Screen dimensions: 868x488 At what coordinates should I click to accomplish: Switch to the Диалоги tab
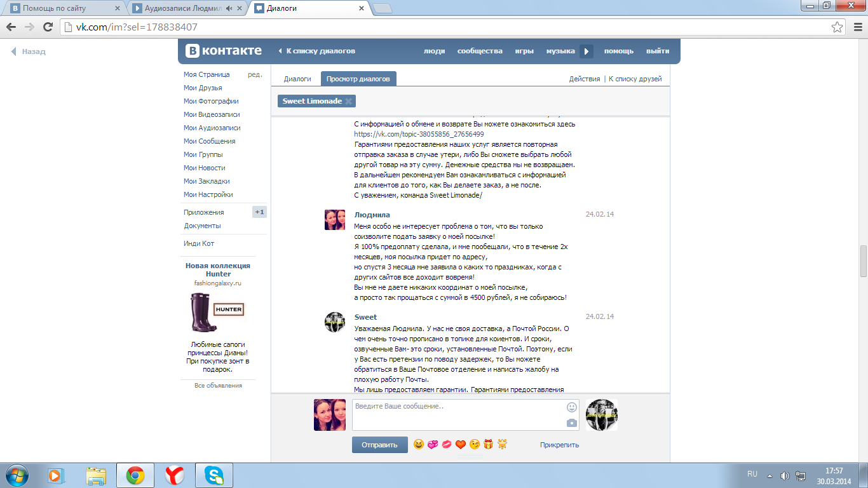[x=297, y=79]
